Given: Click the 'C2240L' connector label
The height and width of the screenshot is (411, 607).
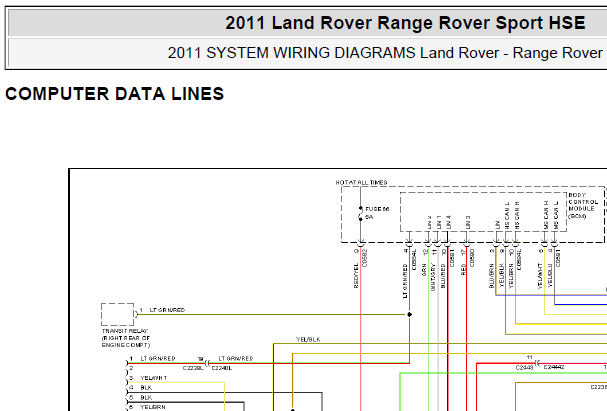Looking at the screenshot, I should [x=221, y=368].
